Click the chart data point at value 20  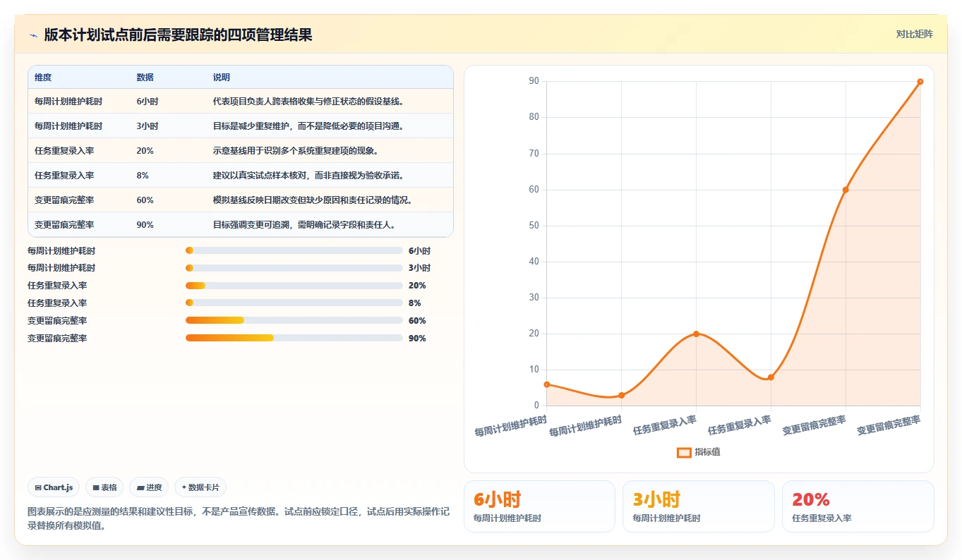click(696, 334)
